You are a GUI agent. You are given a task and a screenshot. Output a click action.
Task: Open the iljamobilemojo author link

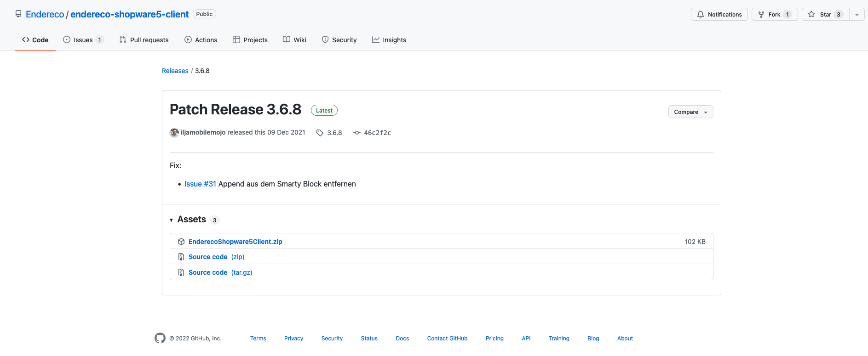[203, 132]
